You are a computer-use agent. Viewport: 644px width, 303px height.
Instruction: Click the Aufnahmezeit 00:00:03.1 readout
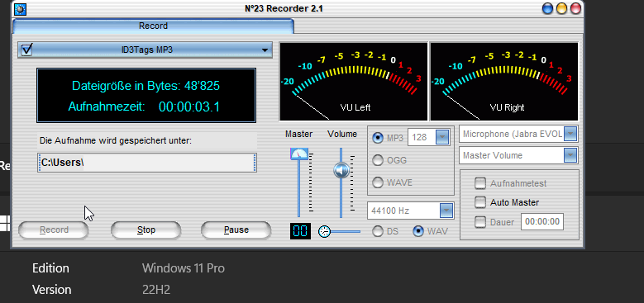pyautogui.click(x=144, y=107)
